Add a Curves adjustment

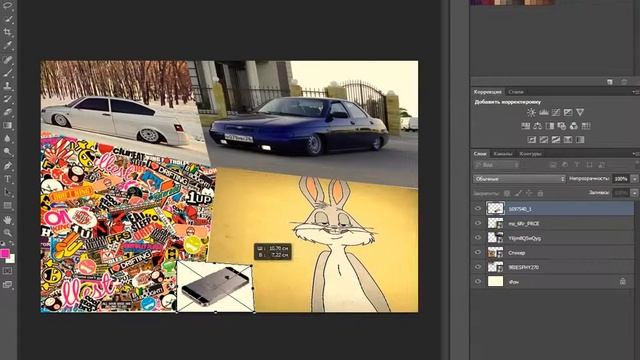[x=556, y=112]
